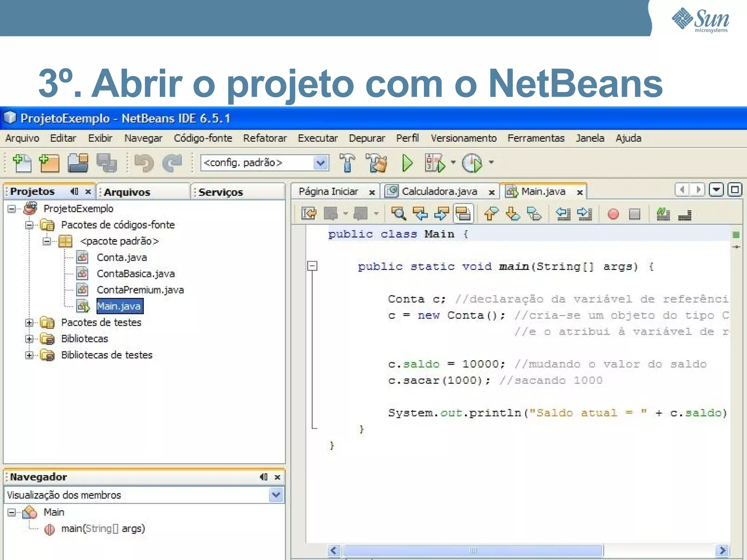Click the Debug Main Project icon
Screen dimensions: 747x560
435,163
